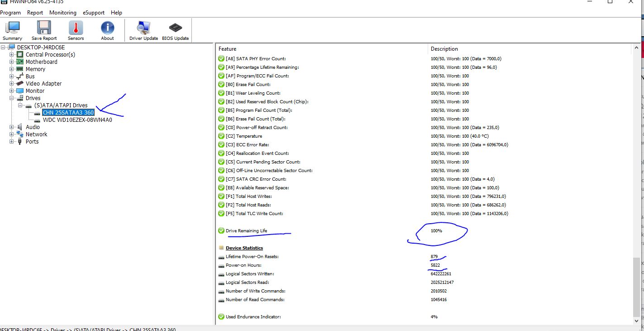This screenshot has height=331, width=644.
Task: Open the Report menu
Action: (x=35, y=13)
